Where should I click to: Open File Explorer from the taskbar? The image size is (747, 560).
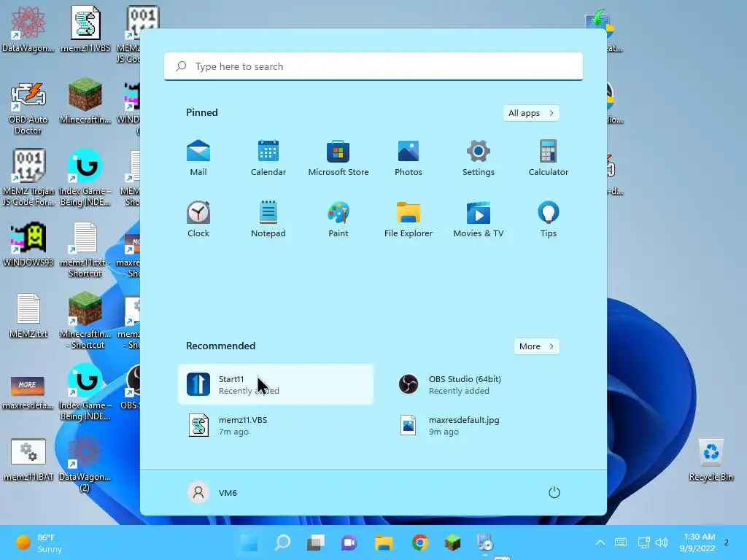click(x=384, y=542)
